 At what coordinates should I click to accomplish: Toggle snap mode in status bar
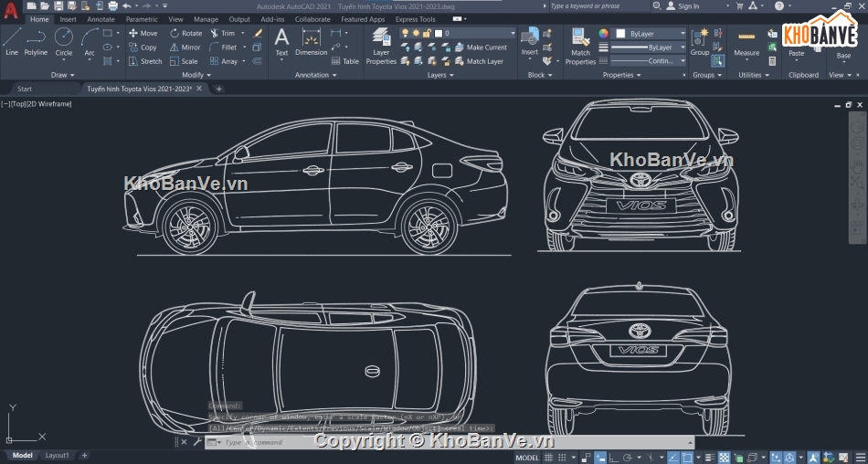(x=563, y=457)
